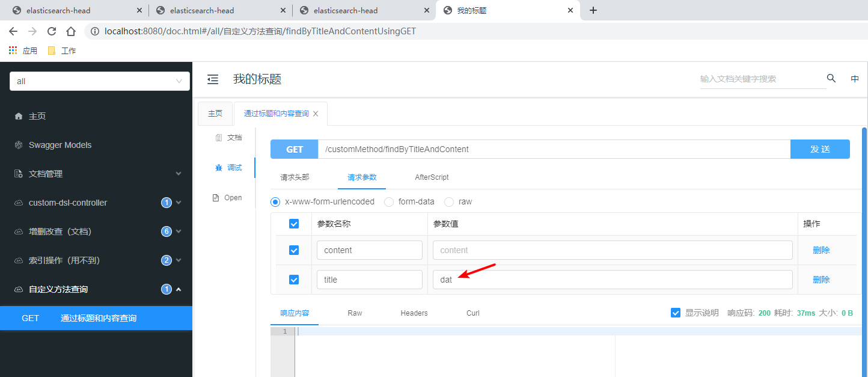Image resolution: width=868 pixels, height=377 pixels.
Task: Collapse the 自定义方法查询 menu arrow
Action: coord(179,289)
